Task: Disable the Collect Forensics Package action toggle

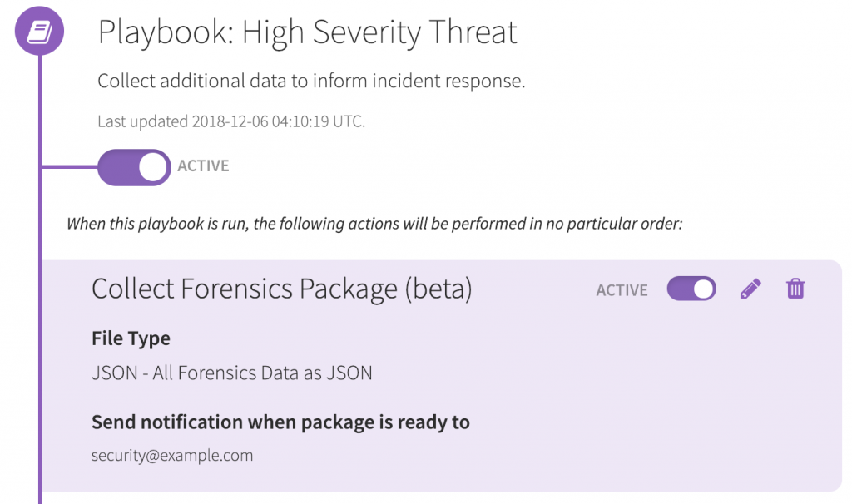Action: [691, 289]
